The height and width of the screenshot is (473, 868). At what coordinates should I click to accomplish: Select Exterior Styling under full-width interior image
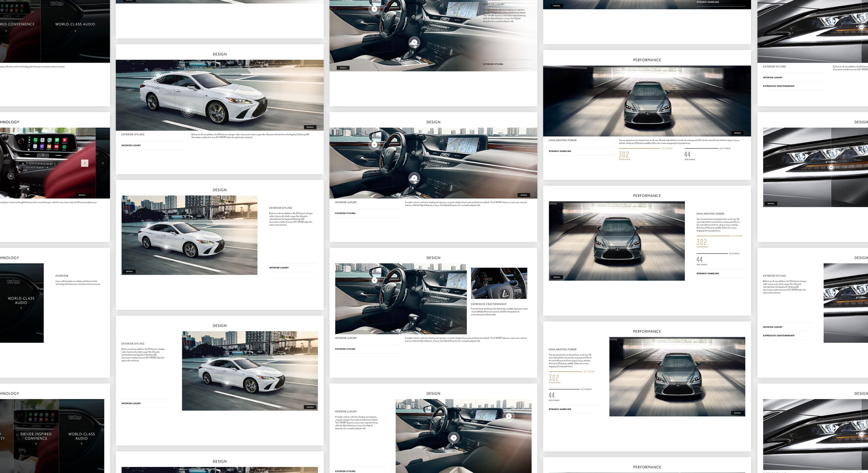pyautogui.click(x=345, y=213)
